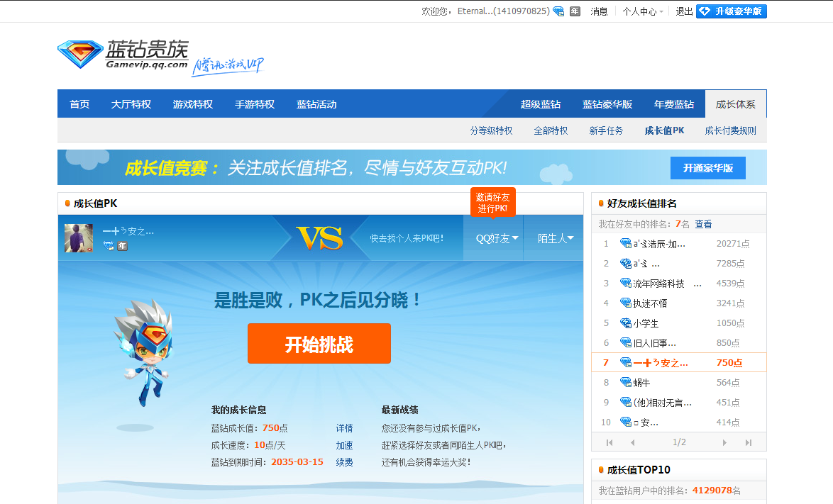Click the diamond icon in the 7285点 row

626,263
